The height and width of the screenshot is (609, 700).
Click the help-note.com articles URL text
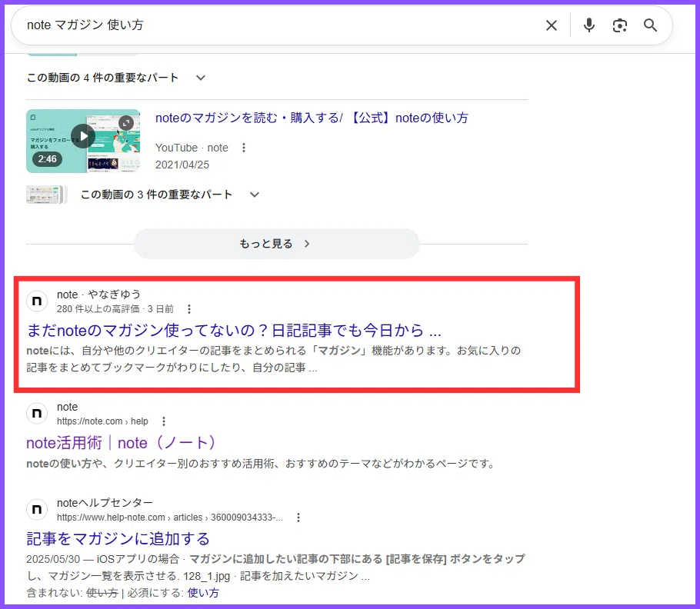click(x=170, y=517)
